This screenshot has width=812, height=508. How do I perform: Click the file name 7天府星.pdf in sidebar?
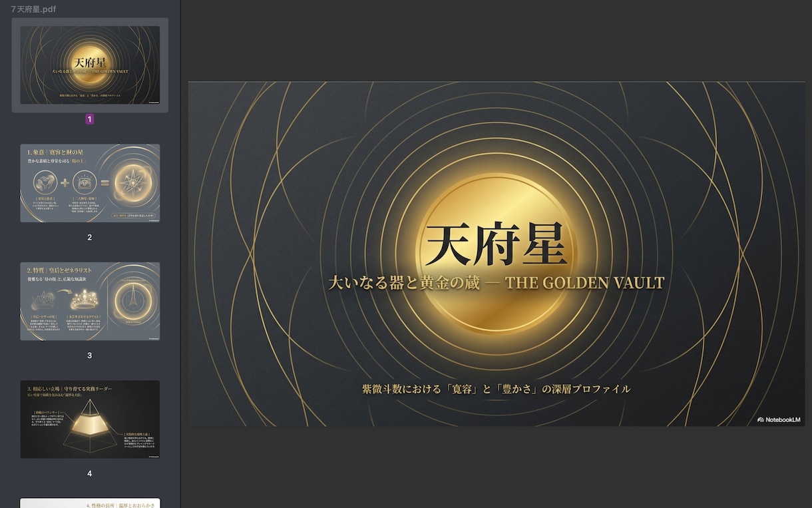pyautogui.click(x=33, y=8)
